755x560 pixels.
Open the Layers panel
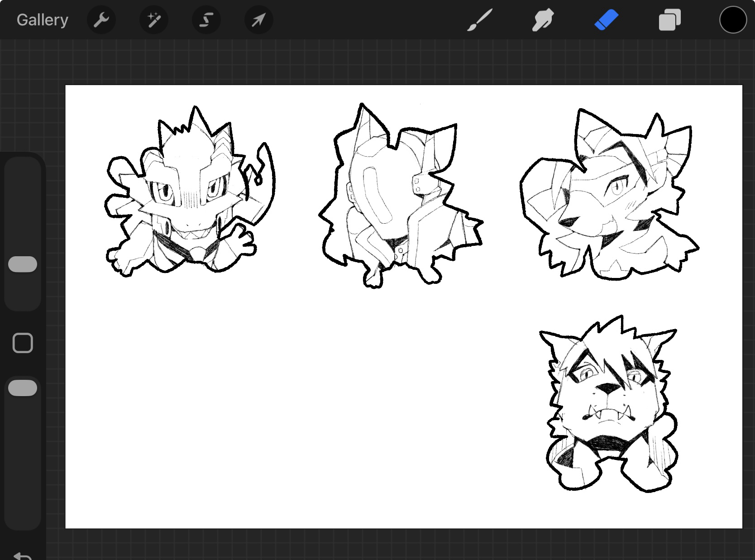[x=669, y=20]
